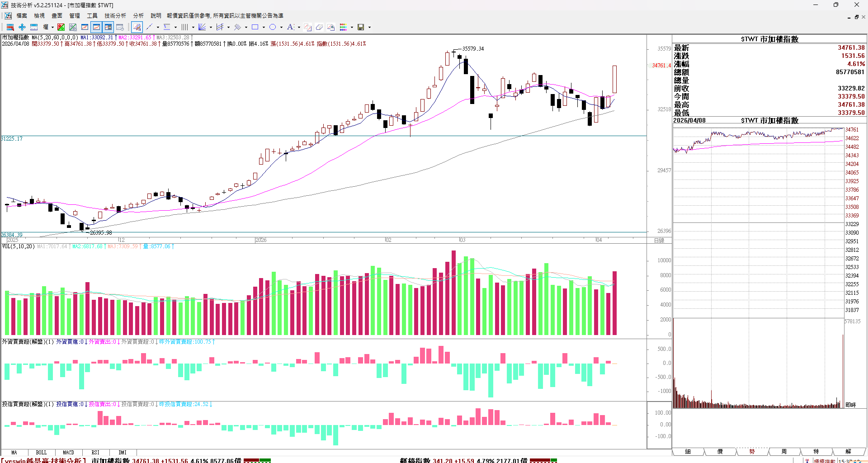
Task: Select the rectangle drawing tool
Action: 255,27
